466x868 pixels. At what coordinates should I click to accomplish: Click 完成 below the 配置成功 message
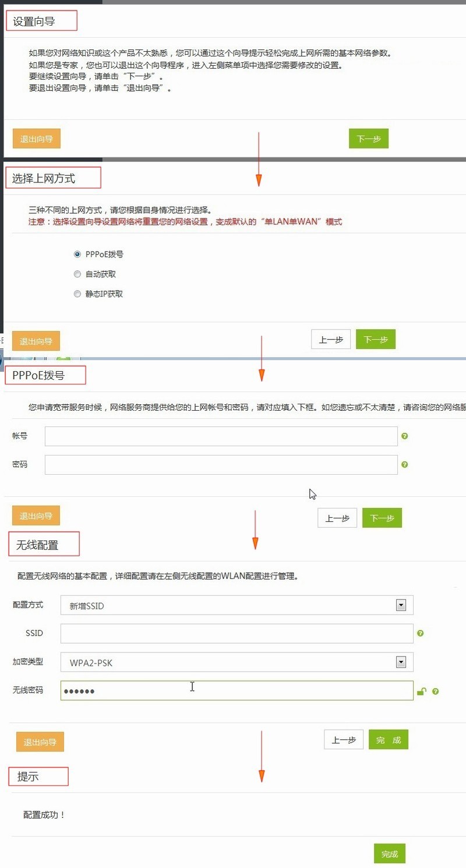[389, 853]
